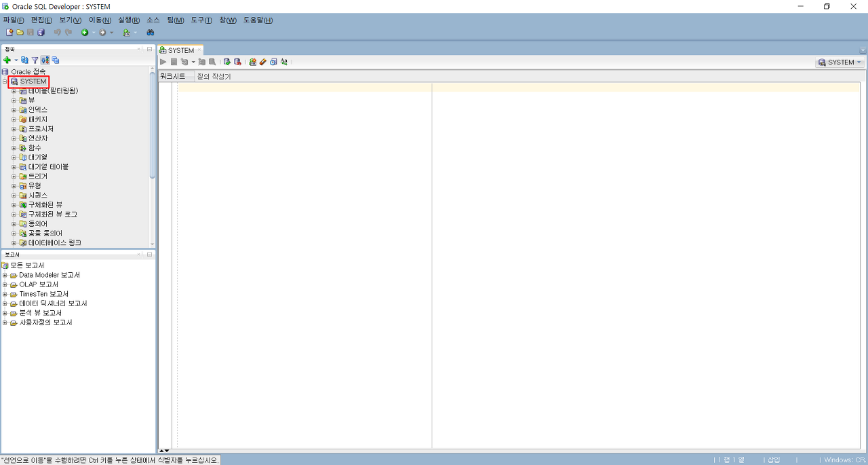The image size is (868, 465).
Task: Minimize the 접속 panel
Action: coord(149,49)
